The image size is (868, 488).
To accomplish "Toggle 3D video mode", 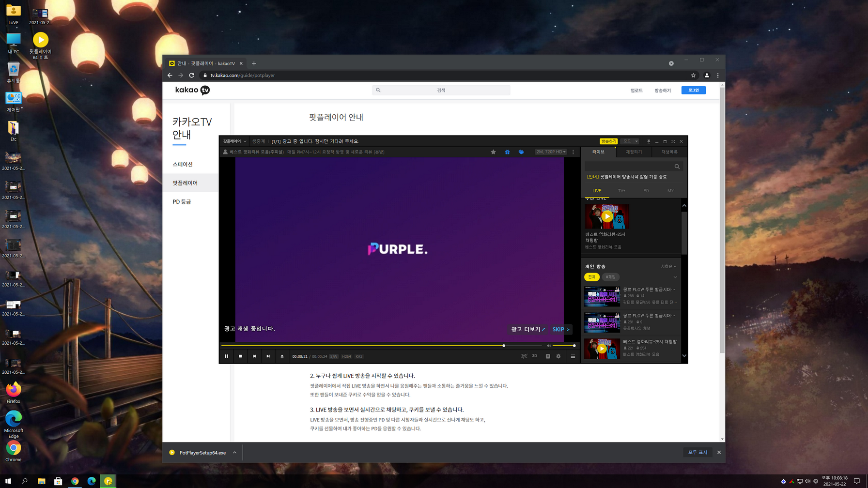I will click(535, 356).
